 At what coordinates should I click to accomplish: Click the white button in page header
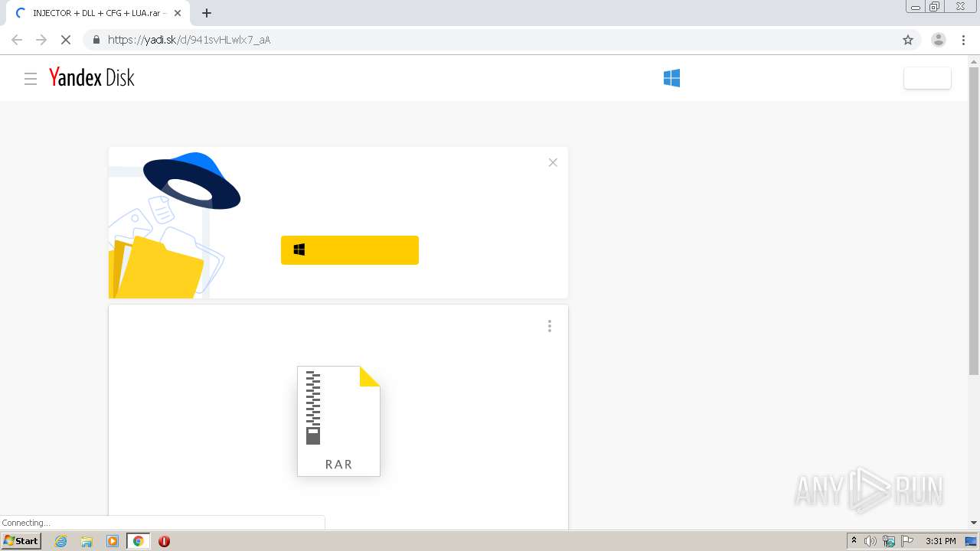click(x=927, y=78)
